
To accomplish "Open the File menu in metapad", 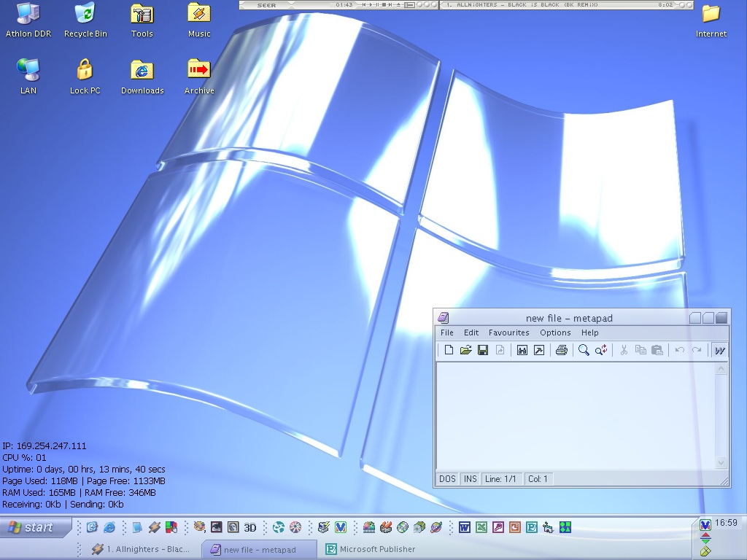I will coord(446,332).
